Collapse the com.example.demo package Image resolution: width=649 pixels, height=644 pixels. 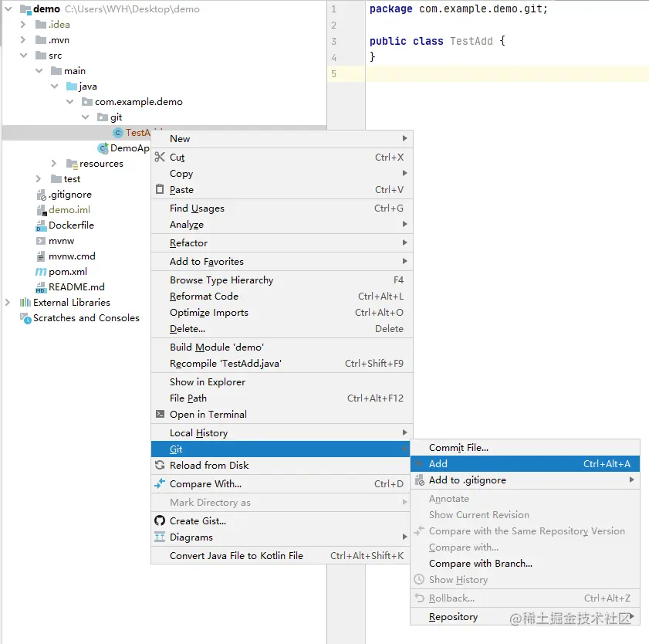pyautogui.click(x=70, y=101)
